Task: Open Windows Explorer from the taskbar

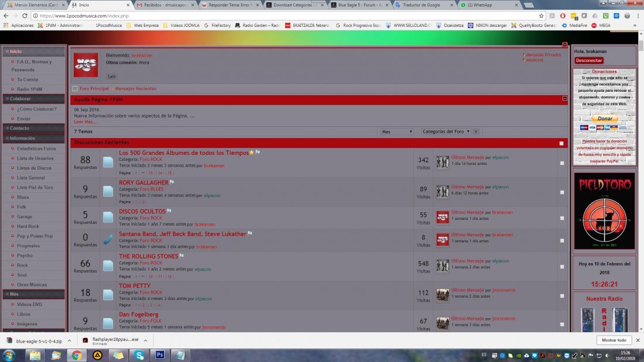Action: click(35, 355)
